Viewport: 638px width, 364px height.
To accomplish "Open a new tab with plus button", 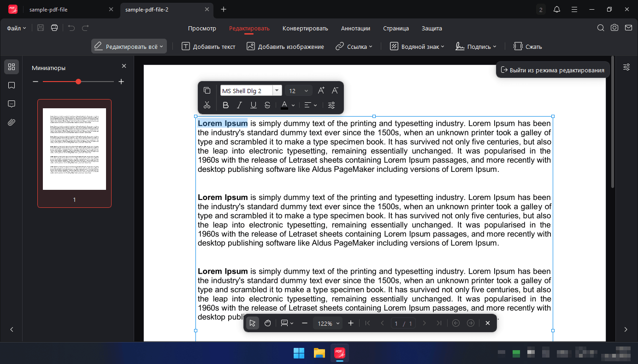I will coord(224,9).
